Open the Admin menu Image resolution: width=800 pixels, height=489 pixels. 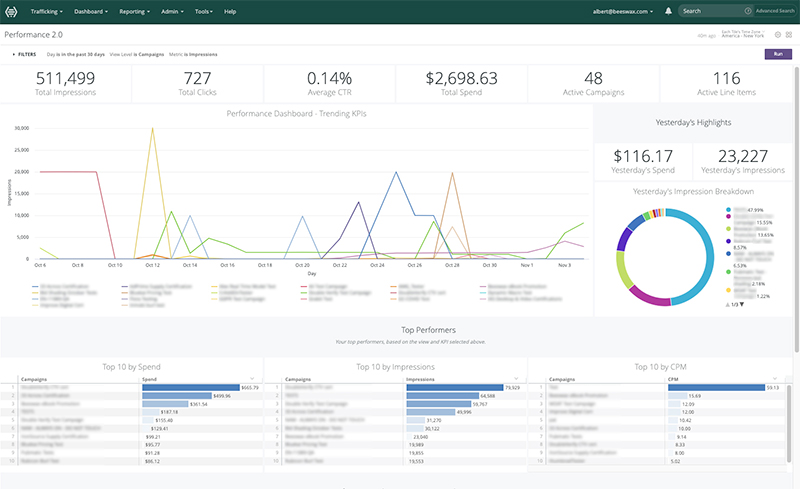(x=172, y=11)
